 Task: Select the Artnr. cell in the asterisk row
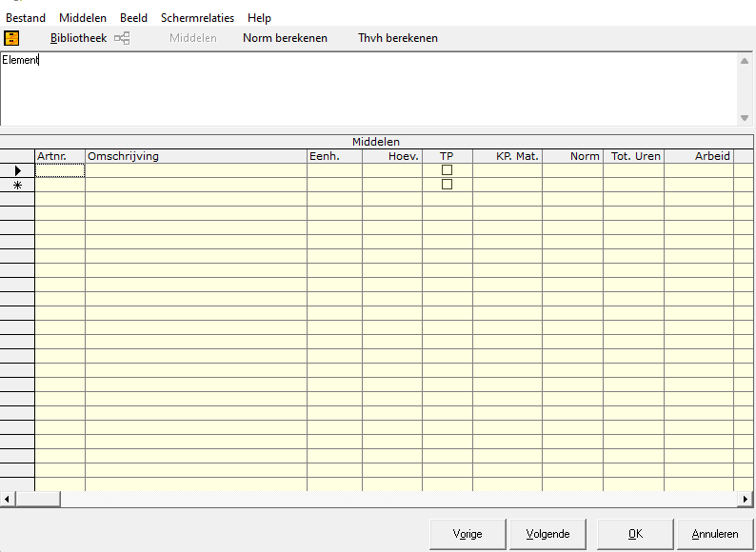[60, 185]
